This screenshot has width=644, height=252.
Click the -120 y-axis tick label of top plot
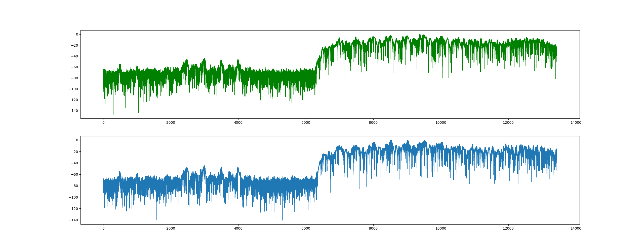(73, 100)
